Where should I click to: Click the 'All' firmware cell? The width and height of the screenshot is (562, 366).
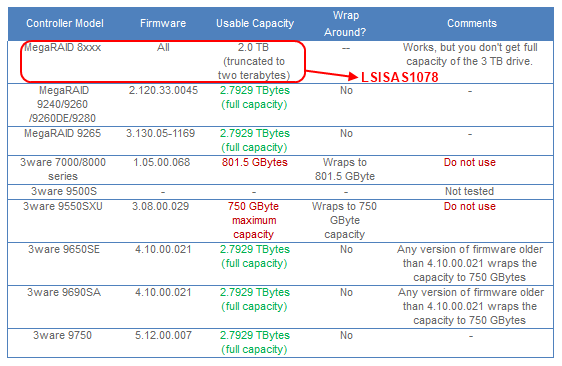[163, 48]
